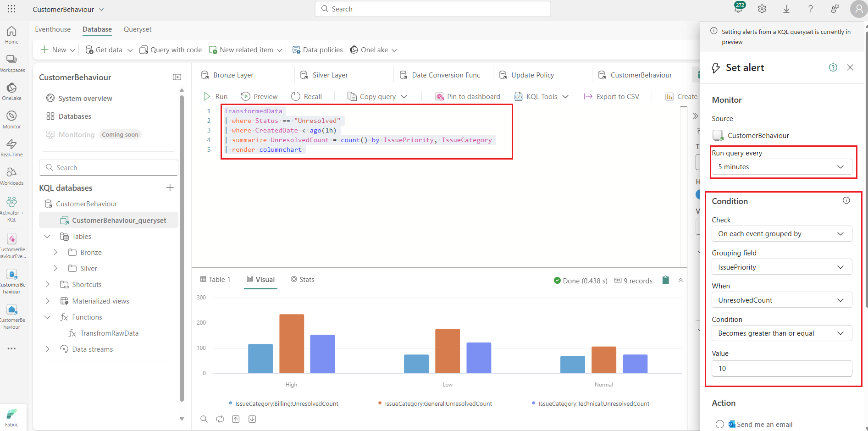Screen dimensions: 868x431
Task: Open the Update Policy tab
Action: click(x=527, y=75)
